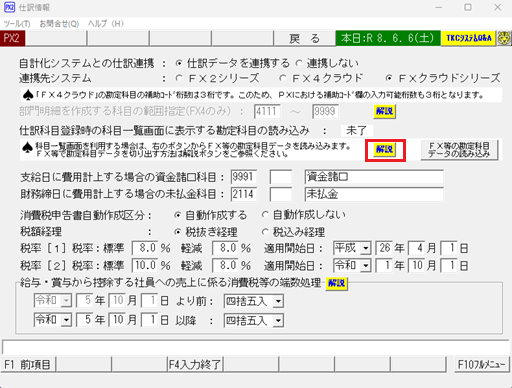The height and width of the screenshot is (388, 512).
Task: Click the 戻る button
Action: (304, 39)
